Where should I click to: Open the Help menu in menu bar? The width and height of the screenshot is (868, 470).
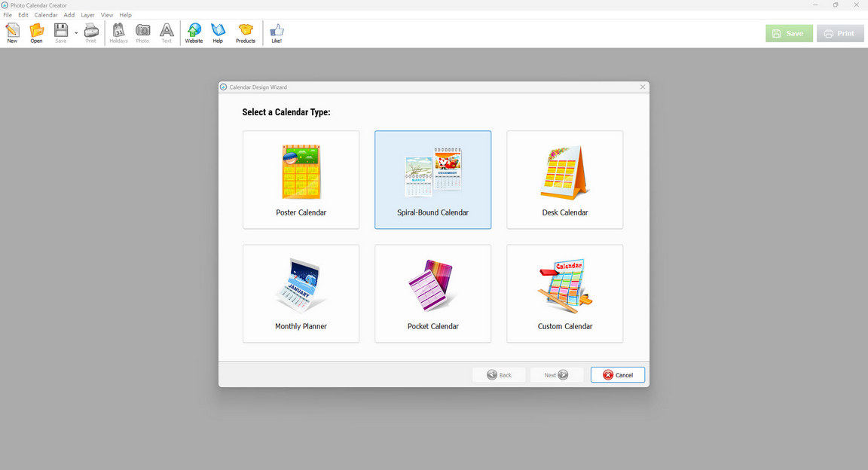pyautogui.click(x=126, y=15)
